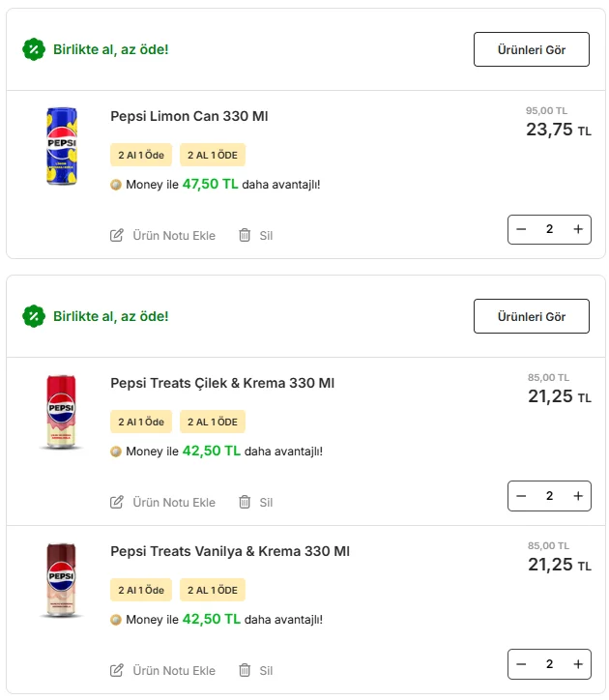Increase Çilek & Krema quantity with plus
609x700 pixels.
578,496
